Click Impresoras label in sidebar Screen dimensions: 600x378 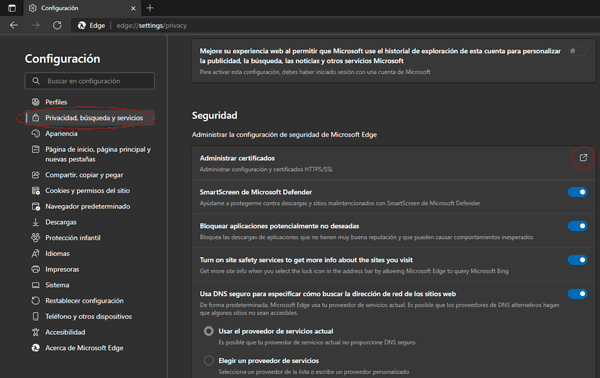pos(62,269)
